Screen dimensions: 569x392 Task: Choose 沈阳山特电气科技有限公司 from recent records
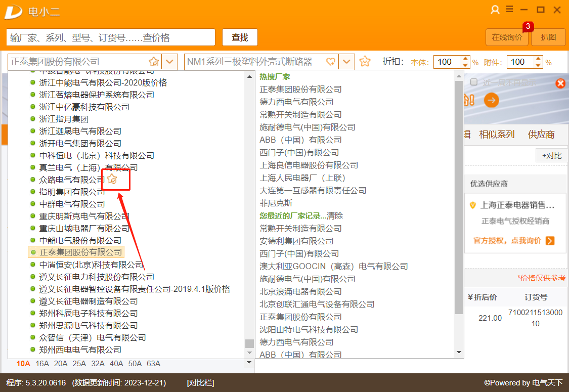point(309,330)
